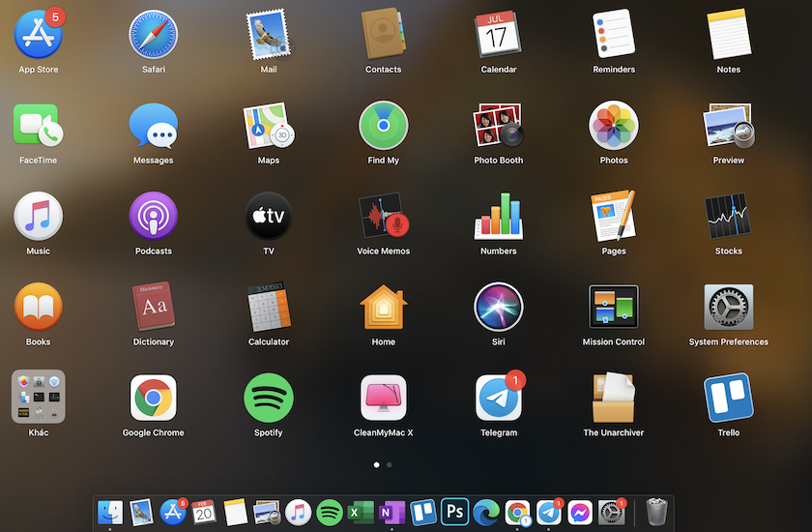Open The Unarchiver app

613,398
